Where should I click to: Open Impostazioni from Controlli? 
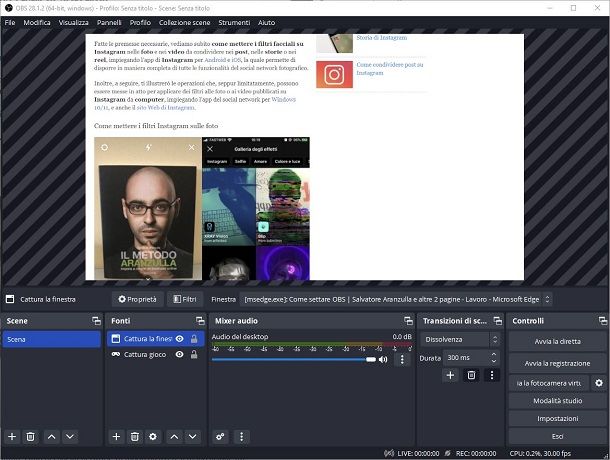[x=557, y=418]
